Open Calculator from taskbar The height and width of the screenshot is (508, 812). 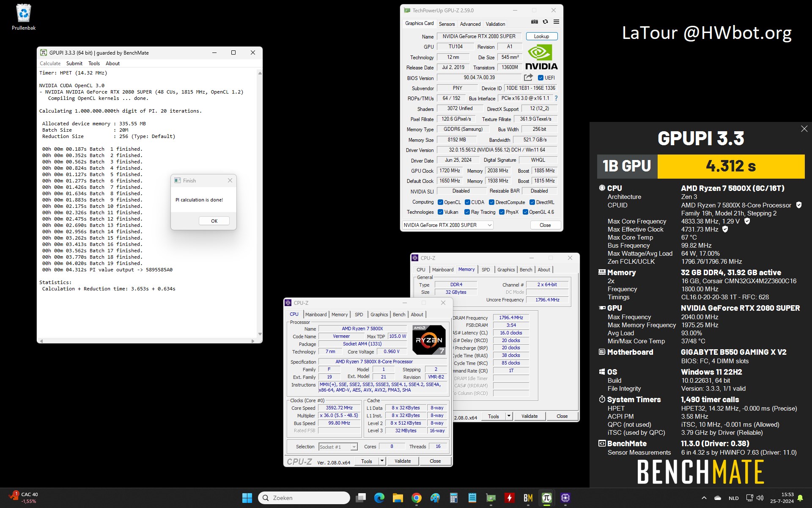pyautogui.click(x=454, y=498)
